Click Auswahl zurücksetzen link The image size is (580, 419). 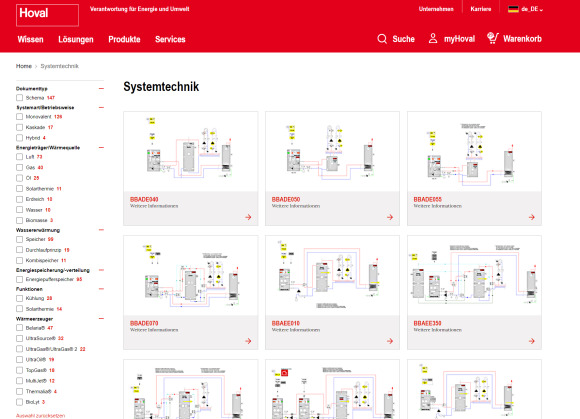coord(40,416)
